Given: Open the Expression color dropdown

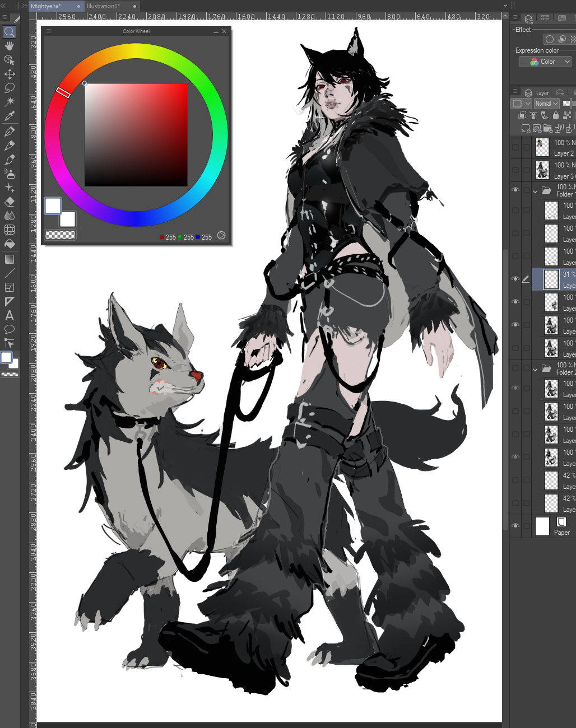Looking at the screenshot, I should pos(545,62).
